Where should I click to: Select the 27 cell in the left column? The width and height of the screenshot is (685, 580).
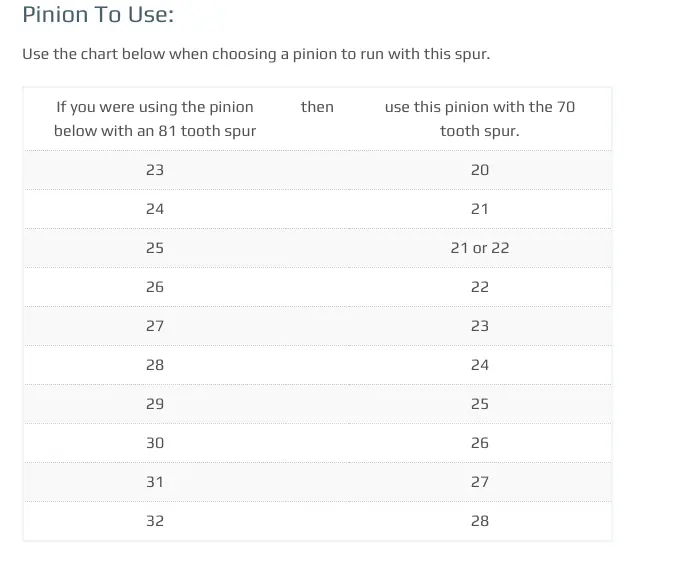(x=155, y=326)
